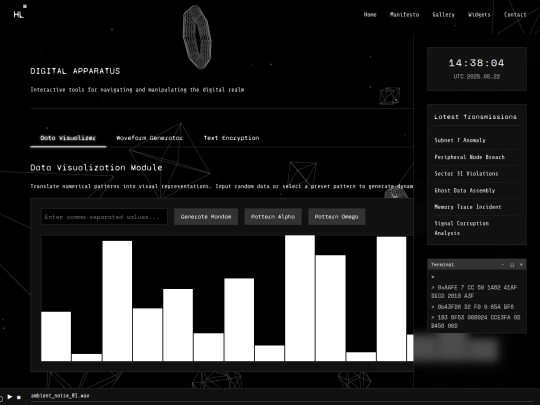Close the Terminal widget
This screenshot has height=405, width=540.
click(x=521, y=264)
